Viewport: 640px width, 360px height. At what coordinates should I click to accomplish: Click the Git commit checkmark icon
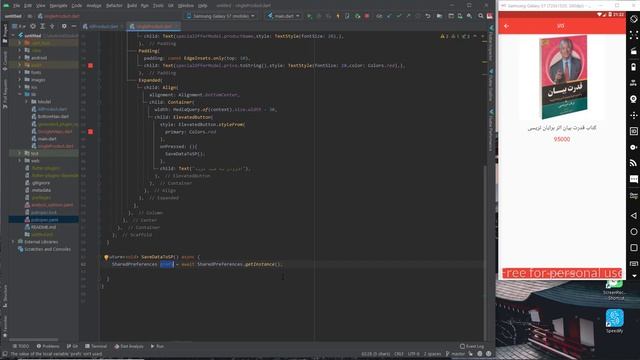click(399, 16)
